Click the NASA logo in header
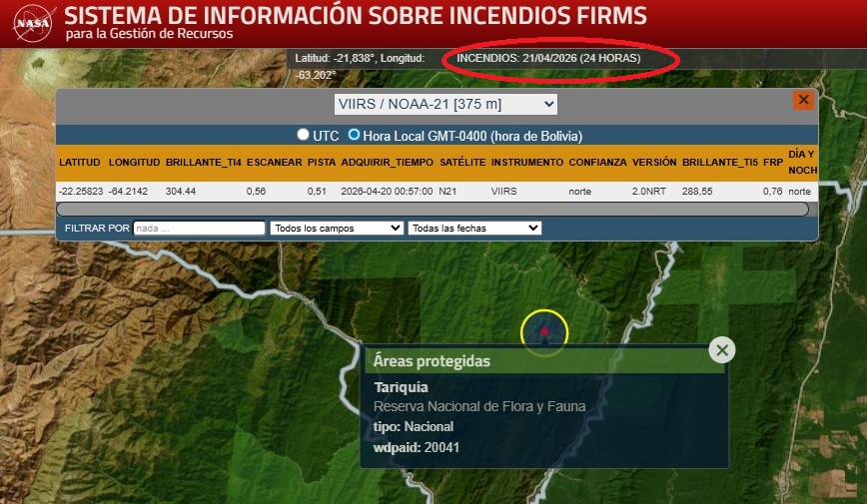The image size is (867, 504). pos(31,22)
